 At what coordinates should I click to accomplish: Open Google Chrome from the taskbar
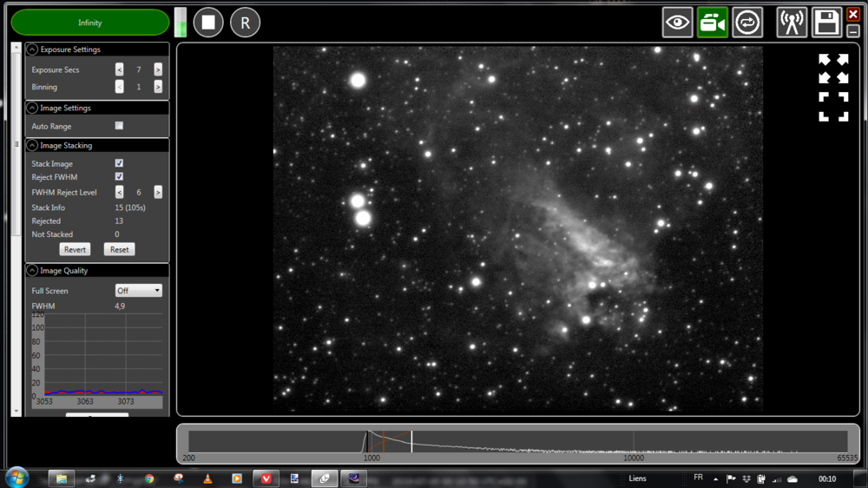point(149,478)
